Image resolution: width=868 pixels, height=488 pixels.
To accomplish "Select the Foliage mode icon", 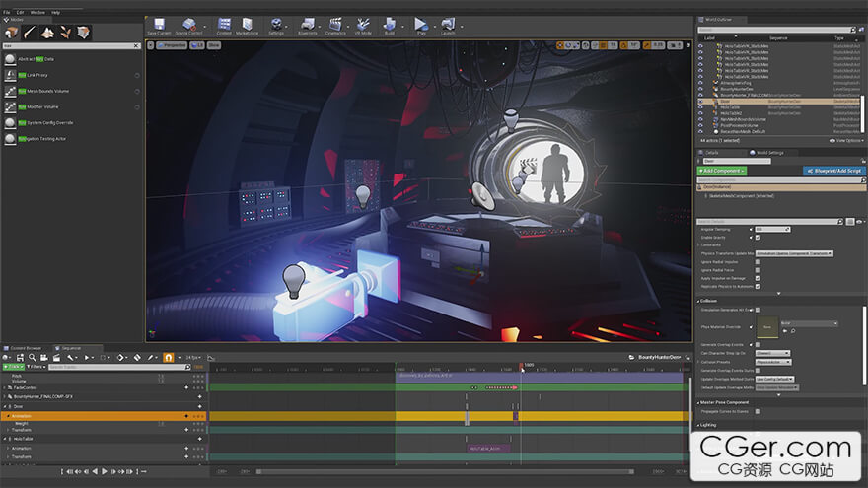I will pos(65,33).
